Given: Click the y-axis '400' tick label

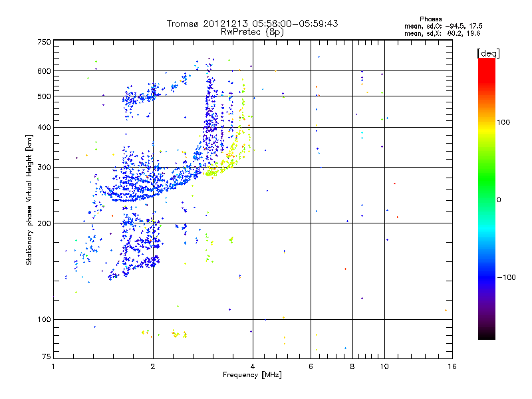Looking at the screenshot, I should click(x=44, y=127).
